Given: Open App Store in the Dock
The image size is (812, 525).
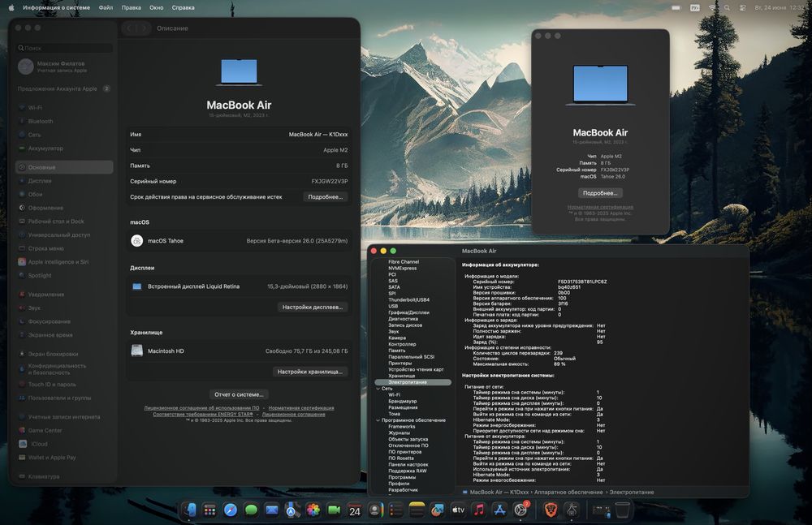Looking at the screenshot, I should pyautogui.click(x=499, y=510).
